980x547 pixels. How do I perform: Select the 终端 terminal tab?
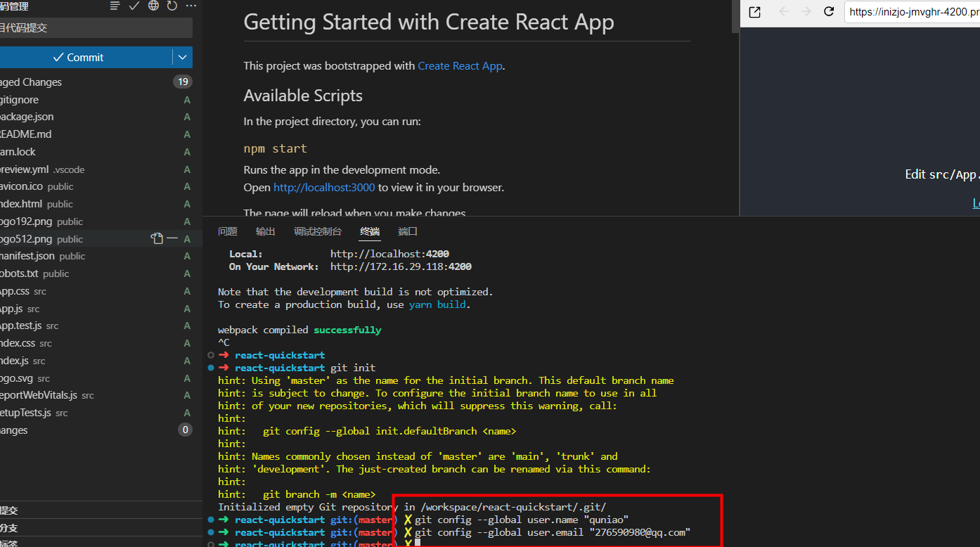(370, 231)
